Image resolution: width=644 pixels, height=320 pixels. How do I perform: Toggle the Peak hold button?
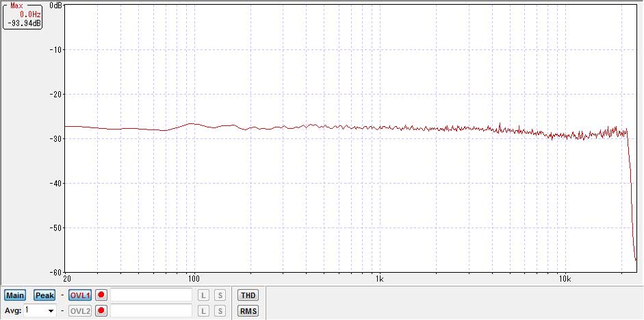tap(44, 295)
